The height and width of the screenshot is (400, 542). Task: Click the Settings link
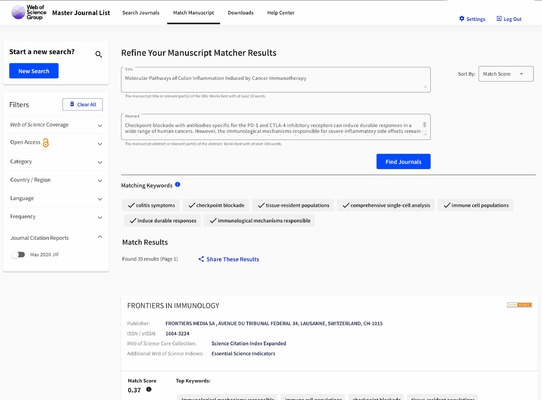click(x=476, y=19)
